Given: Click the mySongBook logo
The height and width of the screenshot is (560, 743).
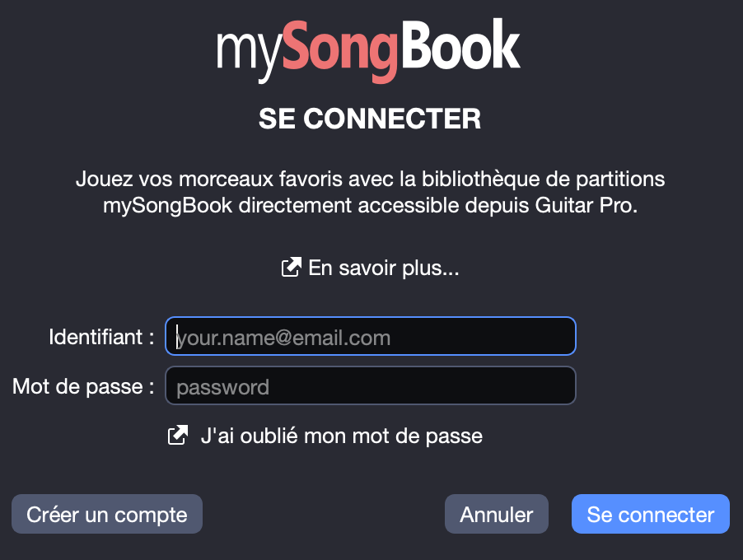Looking at the screenshot, I should pos(369,51).
